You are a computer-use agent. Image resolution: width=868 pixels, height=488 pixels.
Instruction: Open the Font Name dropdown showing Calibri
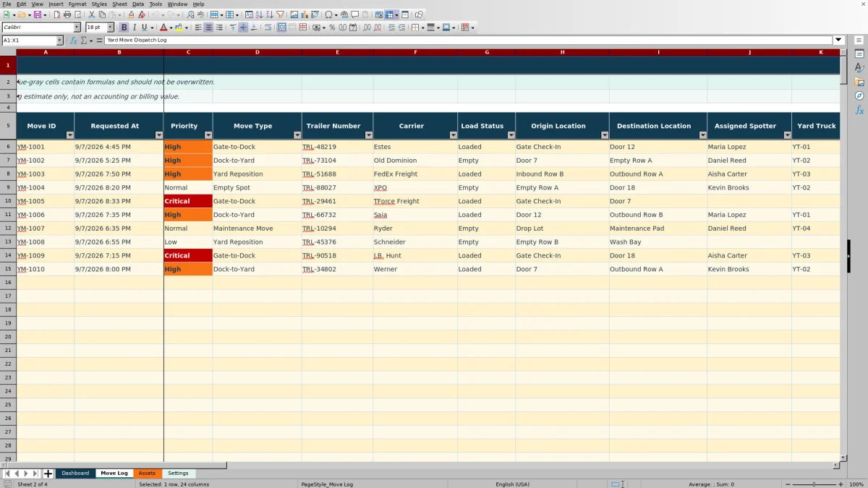[x=77, y=27]
